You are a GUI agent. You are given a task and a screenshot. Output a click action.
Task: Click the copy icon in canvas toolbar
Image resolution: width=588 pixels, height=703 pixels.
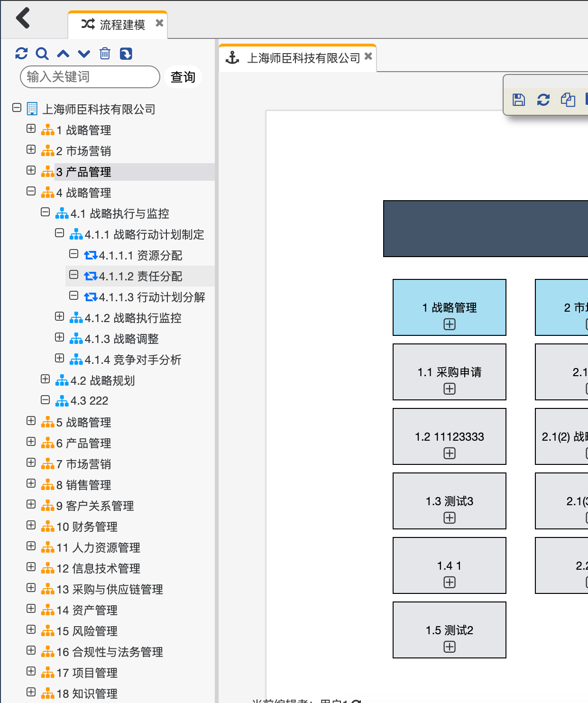pos(568,100)
